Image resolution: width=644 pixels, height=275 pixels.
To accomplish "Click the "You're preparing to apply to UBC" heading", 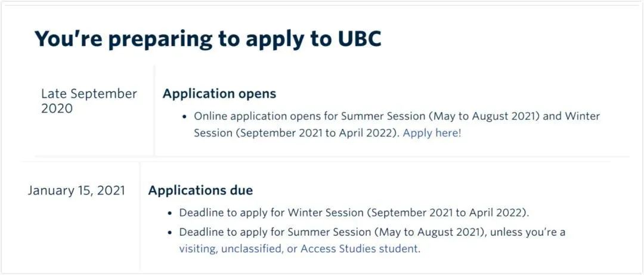I will (x=208, y=39).
